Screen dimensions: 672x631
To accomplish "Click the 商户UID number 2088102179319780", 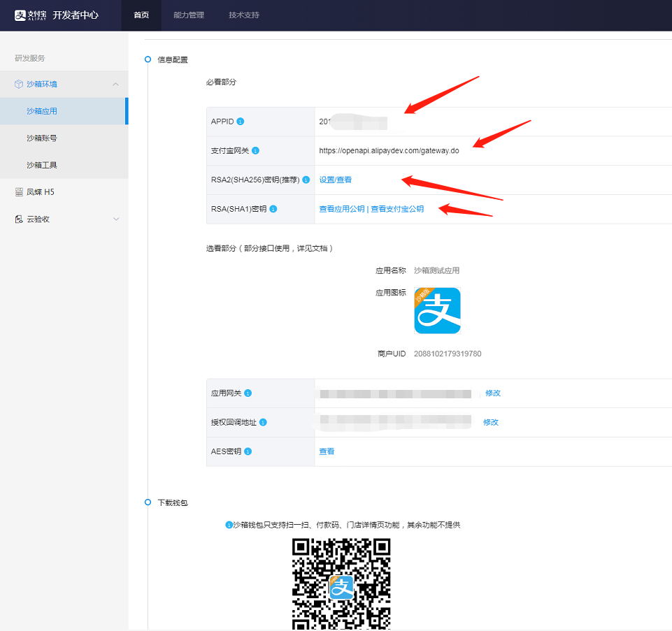I will [x=448, y=354].
